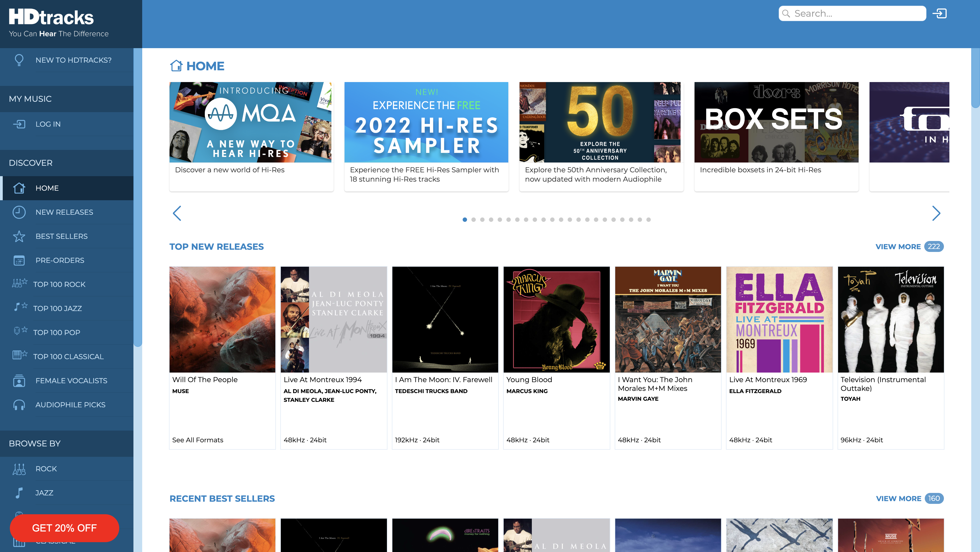Click New To HDtracks link in sidebar
Screen dimensions: 980x552
pos(67,60)
